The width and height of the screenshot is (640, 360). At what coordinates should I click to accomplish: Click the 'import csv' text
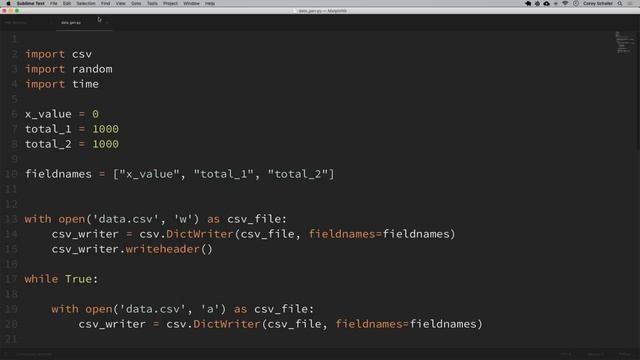pyautogui.click(x=58, y=54)
